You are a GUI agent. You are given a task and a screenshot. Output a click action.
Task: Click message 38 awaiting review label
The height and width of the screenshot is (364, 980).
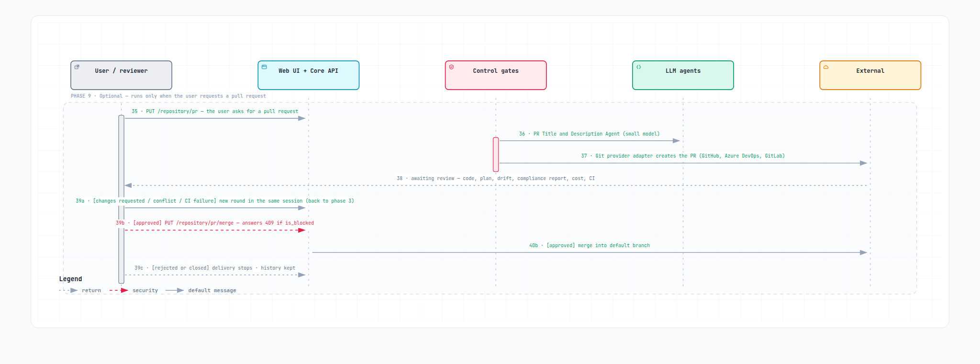pyautogui.click(x=496, y=178)
